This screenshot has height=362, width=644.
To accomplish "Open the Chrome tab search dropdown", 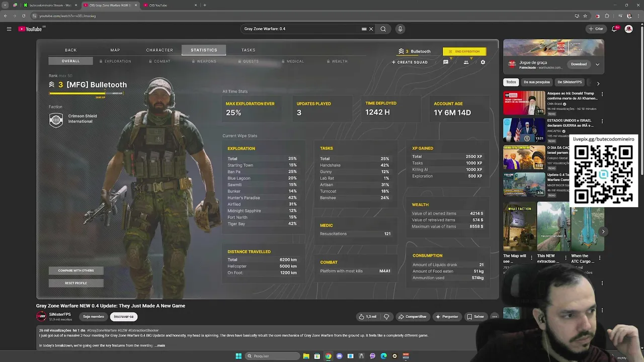I will click(5, 5).
